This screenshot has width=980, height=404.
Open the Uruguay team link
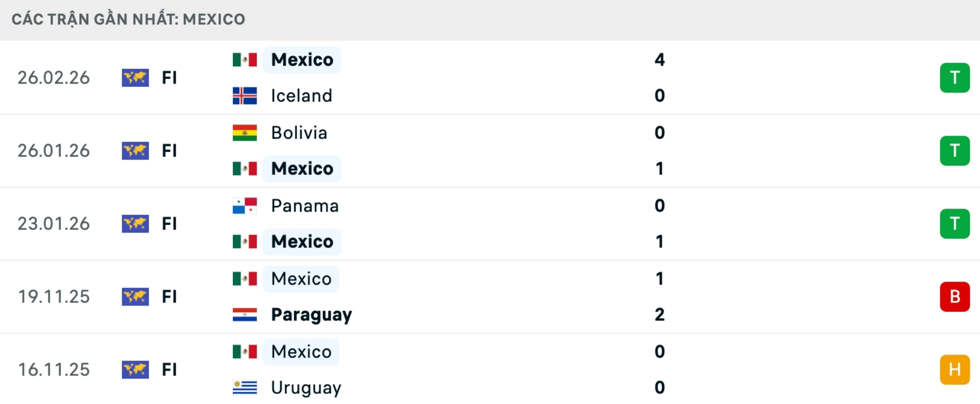[x=306, y=387]
